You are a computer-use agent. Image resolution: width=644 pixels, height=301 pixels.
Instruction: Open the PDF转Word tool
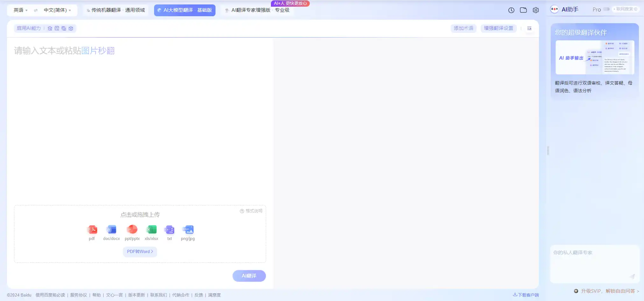(x=140, y=251)
